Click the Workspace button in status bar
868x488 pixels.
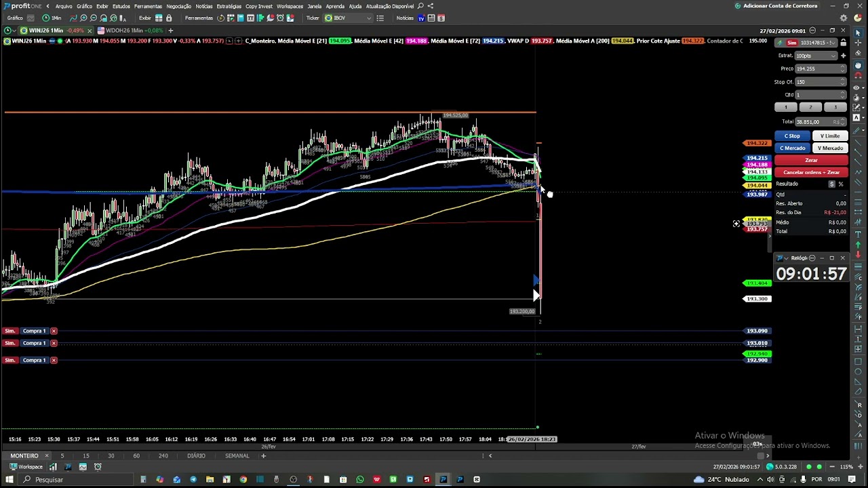(x=26, y=467)
